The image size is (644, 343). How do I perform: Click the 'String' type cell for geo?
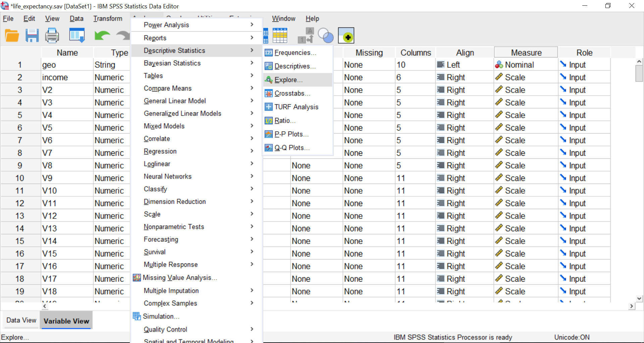(111, 65)
